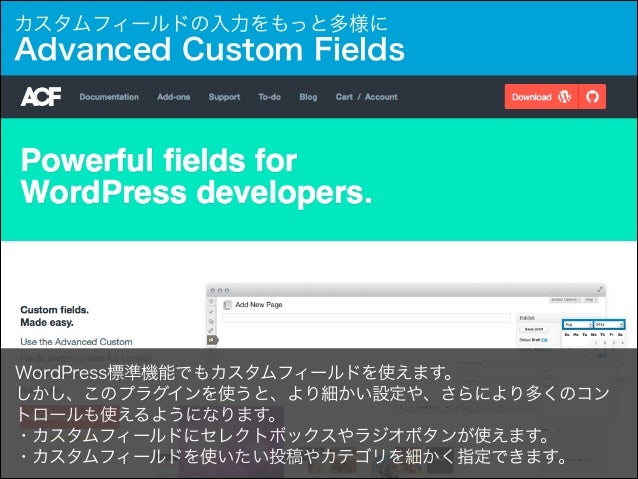Open the Documentation menu item
This screenshot has width=638, height=479.
tap(109, 97)
